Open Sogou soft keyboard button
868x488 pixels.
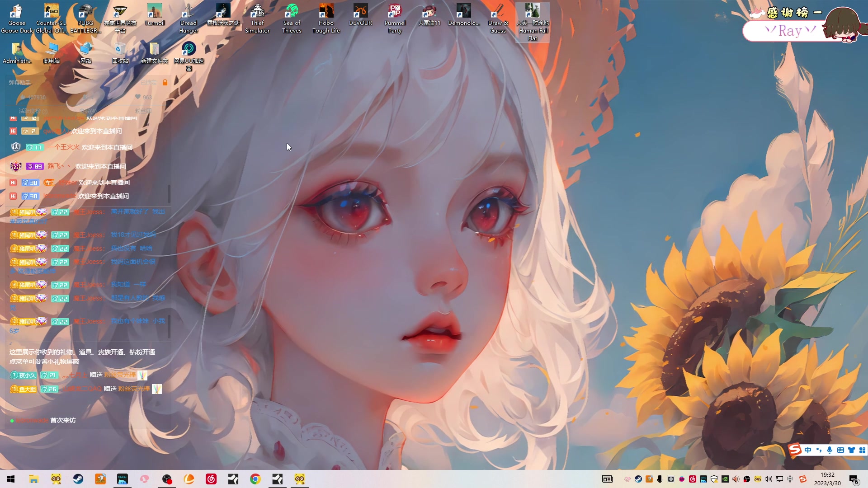click(840, 450)
